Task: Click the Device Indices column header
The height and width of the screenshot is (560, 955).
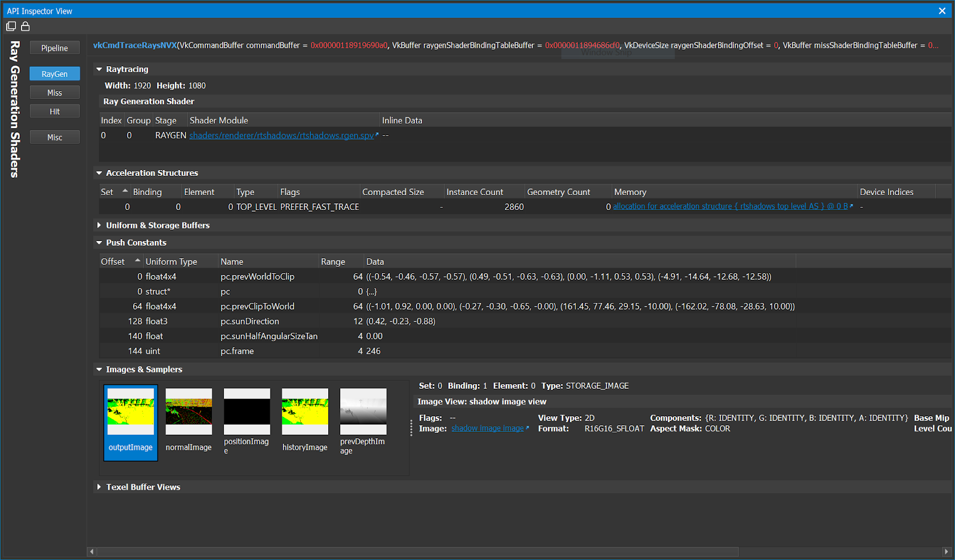Action: point(896,192)
